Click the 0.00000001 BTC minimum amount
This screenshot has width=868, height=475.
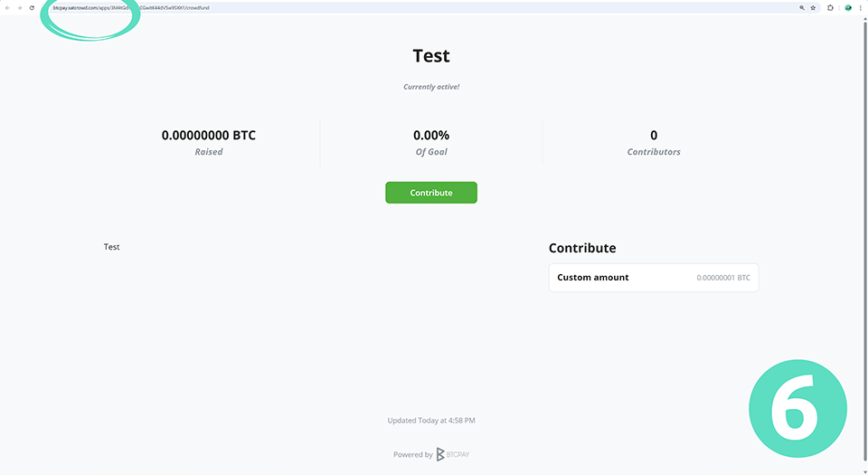pos(723,278)
